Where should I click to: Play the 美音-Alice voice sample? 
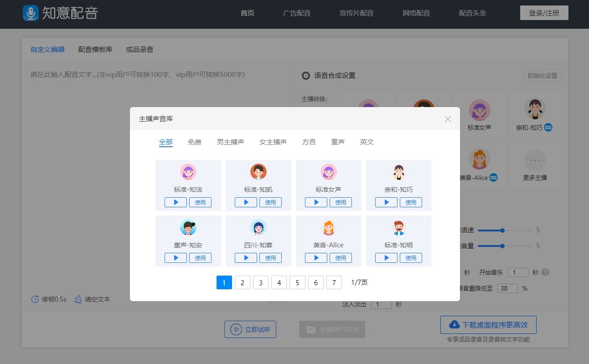[316, 257]
